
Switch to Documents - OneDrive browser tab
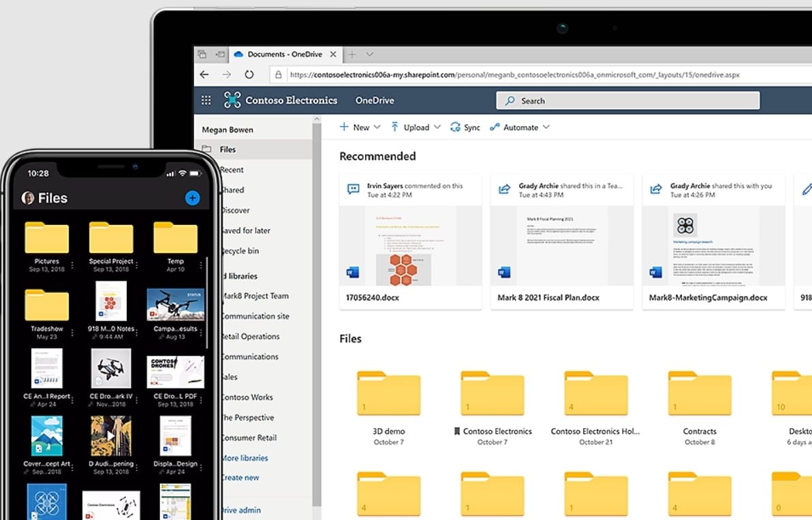tap(284, 54)
